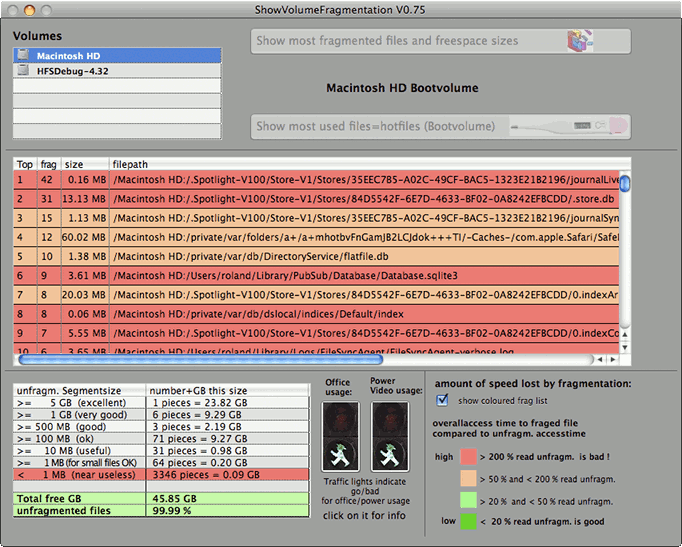Click the icon on the fragmented files button
The height and width of the screenshot is (547, 682).
(580, 41)
